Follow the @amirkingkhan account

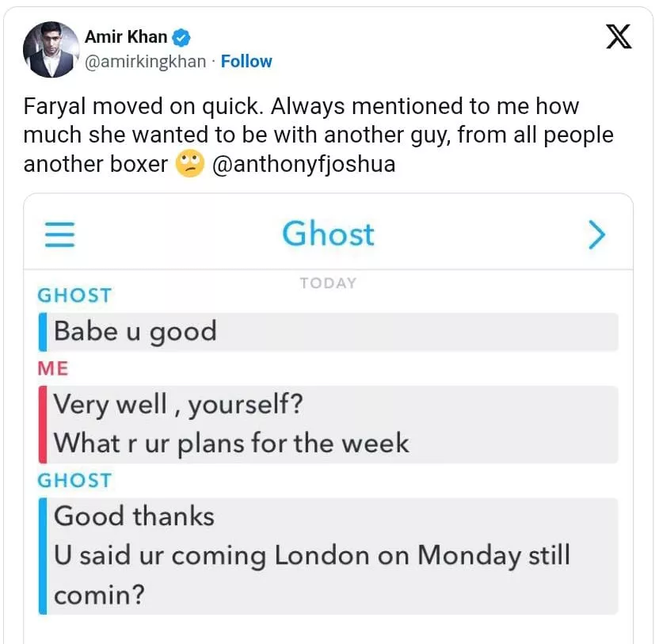pos(246,62)
